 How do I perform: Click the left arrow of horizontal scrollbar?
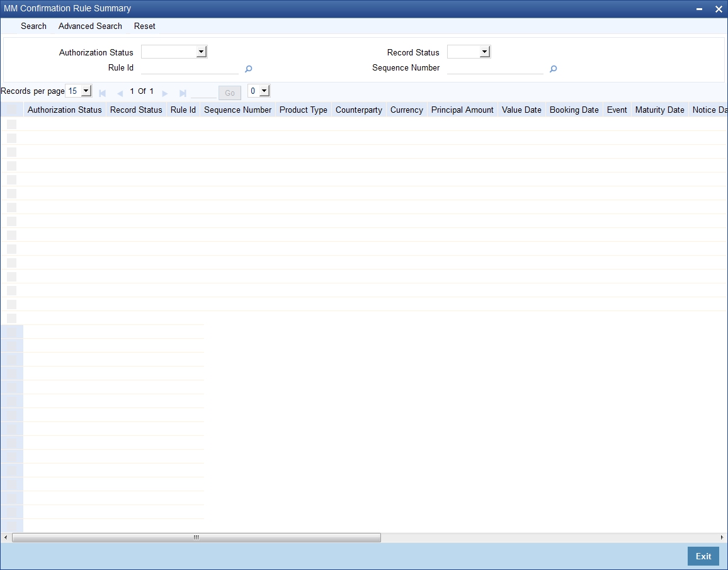6,537
